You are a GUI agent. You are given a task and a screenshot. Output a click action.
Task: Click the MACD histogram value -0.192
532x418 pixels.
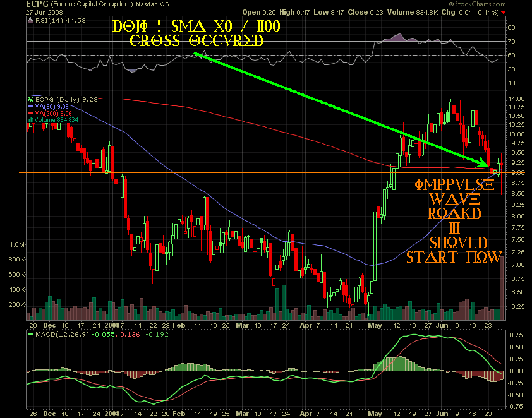pos(157,335)
